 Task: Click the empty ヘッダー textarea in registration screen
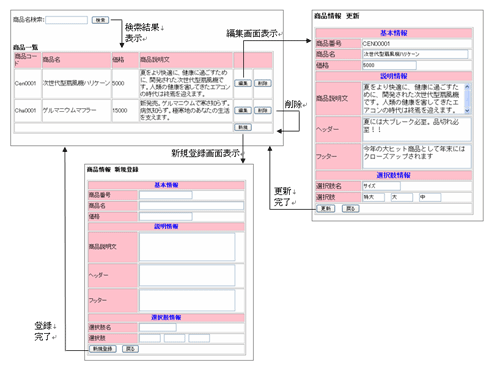pos(187,275)
